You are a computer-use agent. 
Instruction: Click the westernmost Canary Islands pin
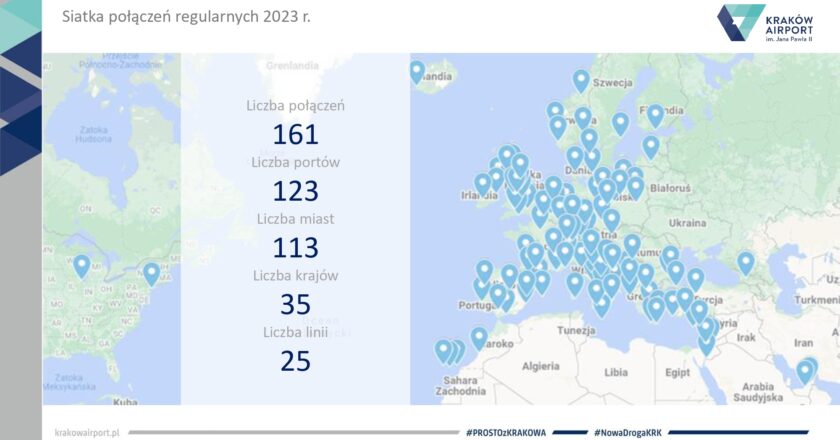point(443,350)
